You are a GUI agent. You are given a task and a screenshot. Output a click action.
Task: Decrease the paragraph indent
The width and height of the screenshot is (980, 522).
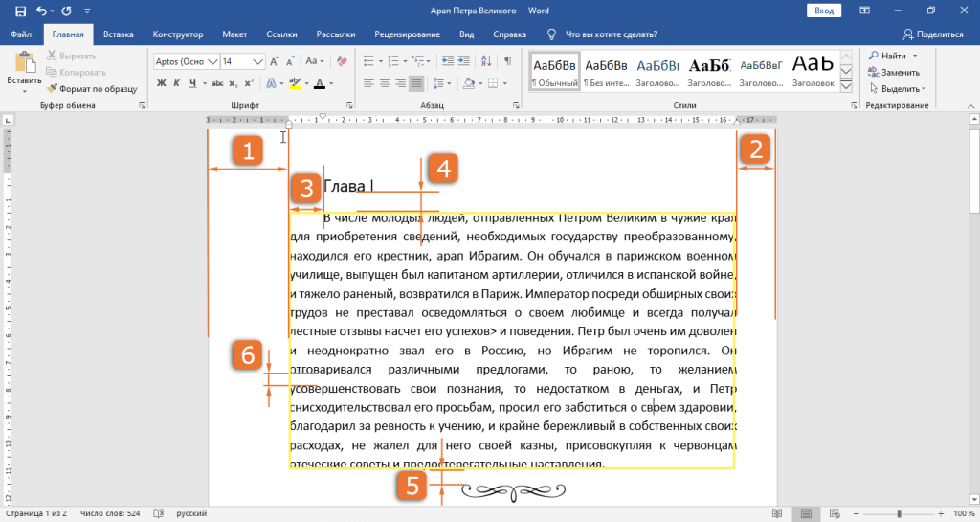(x=448, y=61)
